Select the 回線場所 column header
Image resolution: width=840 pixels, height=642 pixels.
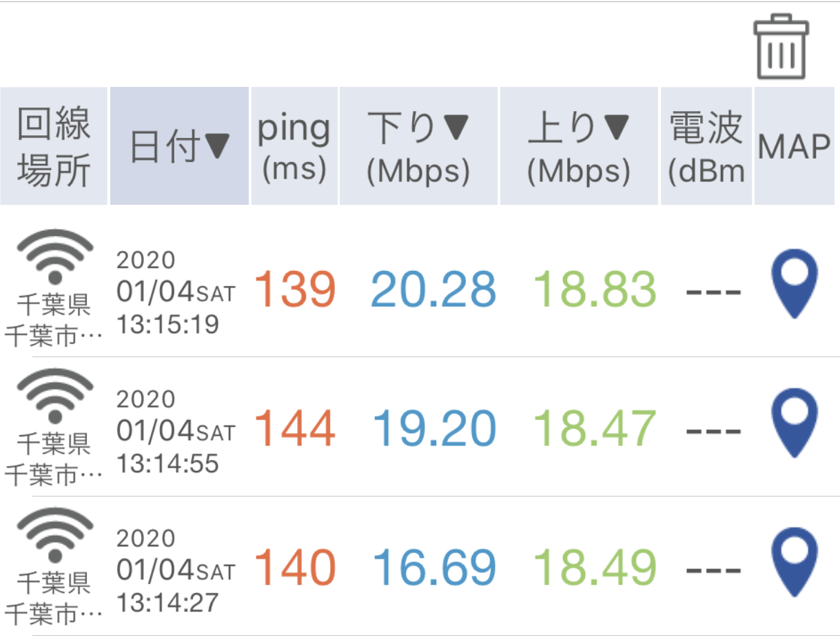coord(53,146)
